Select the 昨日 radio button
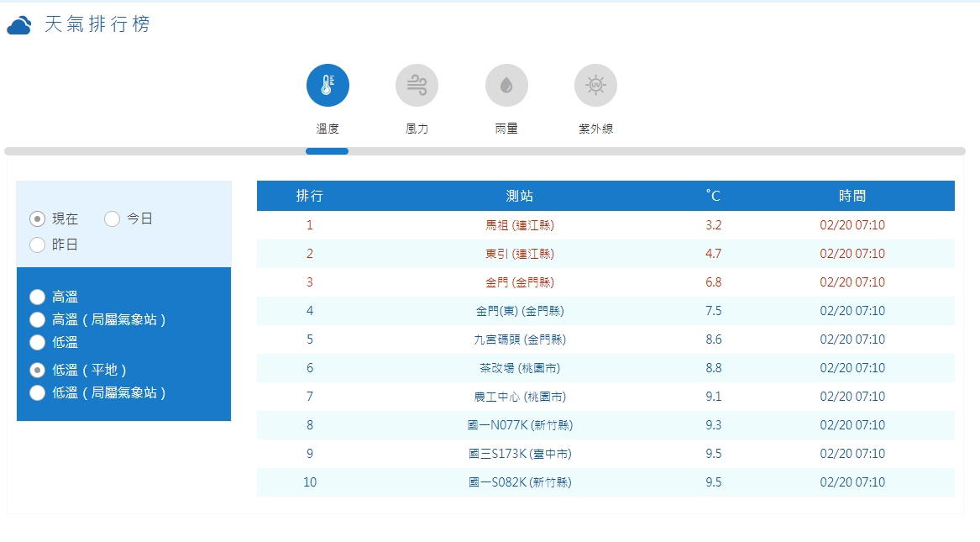 [38, 245]
